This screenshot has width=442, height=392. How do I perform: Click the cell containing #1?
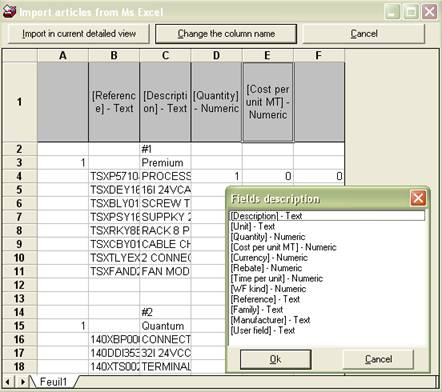165,149
